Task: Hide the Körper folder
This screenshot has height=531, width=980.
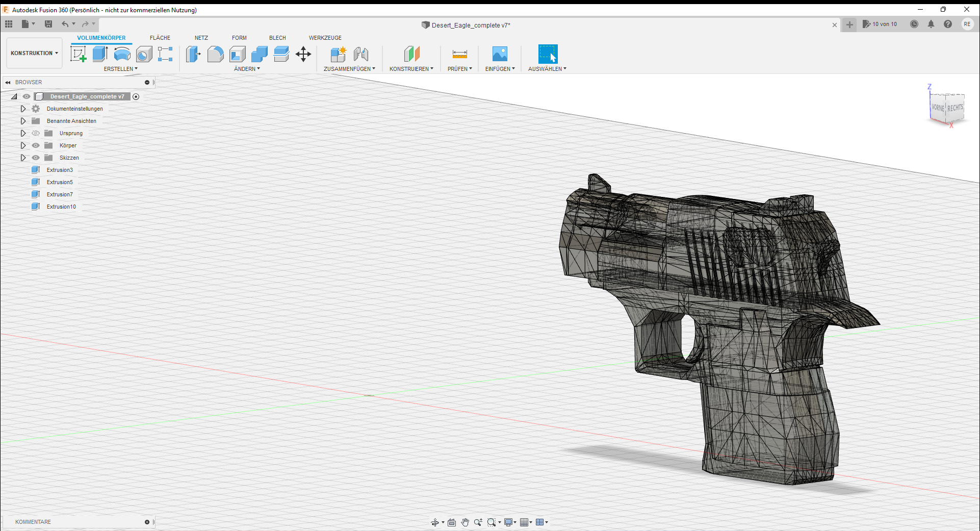Action: click(35, 145)
